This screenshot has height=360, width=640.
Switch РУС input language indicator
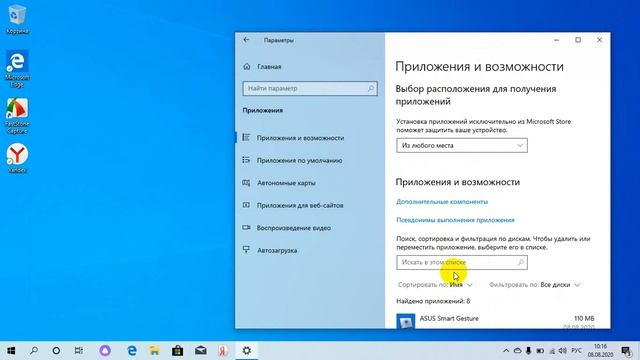click(576, 351)
